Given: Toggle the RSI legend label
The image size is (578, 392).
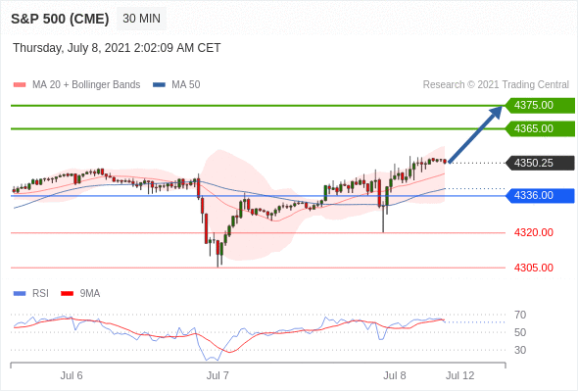Looking at the screenshot, I should point(40,294).
